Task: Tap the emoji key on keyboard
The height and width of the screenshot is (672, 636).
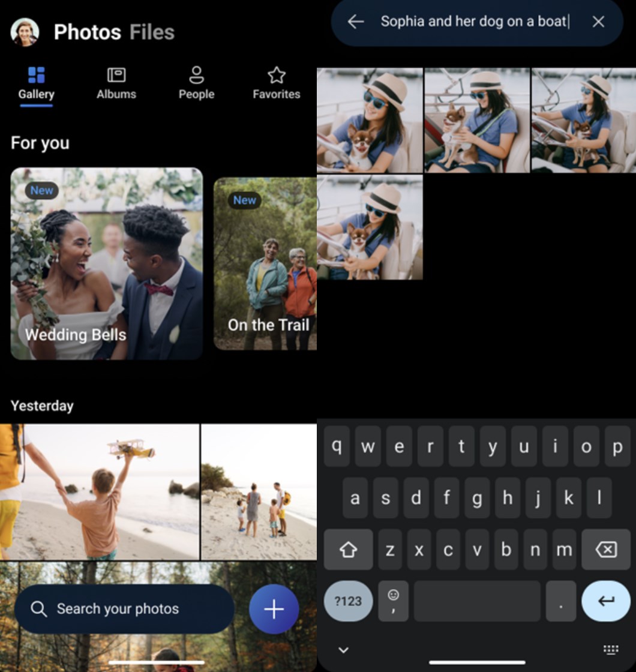Action: 394,601
